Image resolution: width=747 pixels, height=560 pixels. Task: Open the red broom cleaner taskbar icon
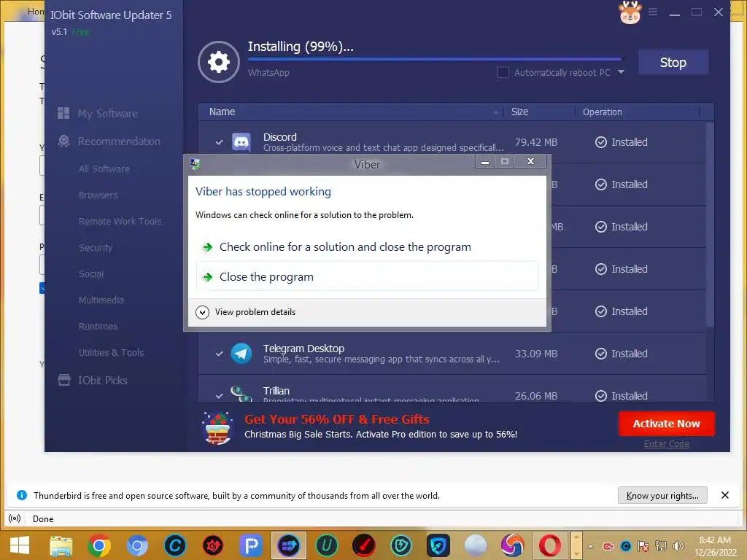click(364, 545)
